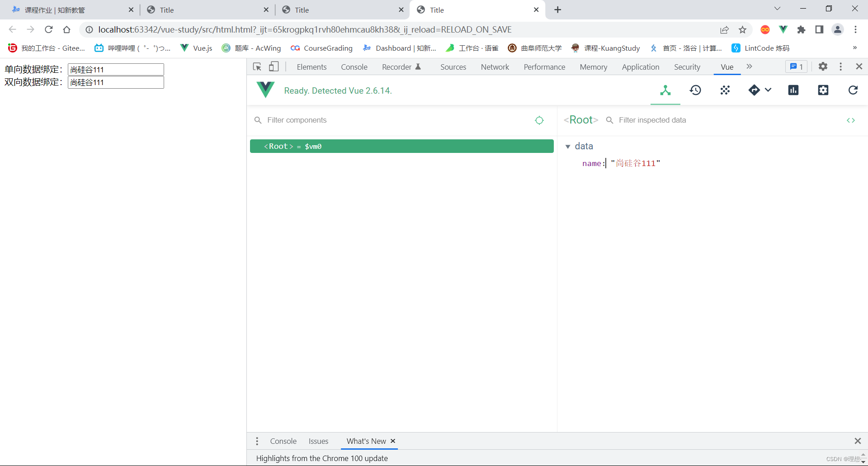
Task: Toggle the device toolbar icon
Action: 274,67
